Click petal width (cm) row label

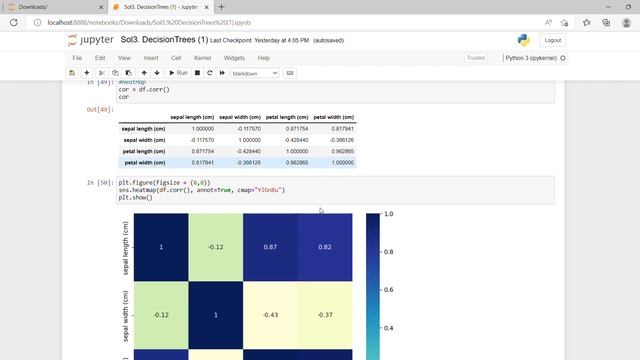(x=145, y=162)
